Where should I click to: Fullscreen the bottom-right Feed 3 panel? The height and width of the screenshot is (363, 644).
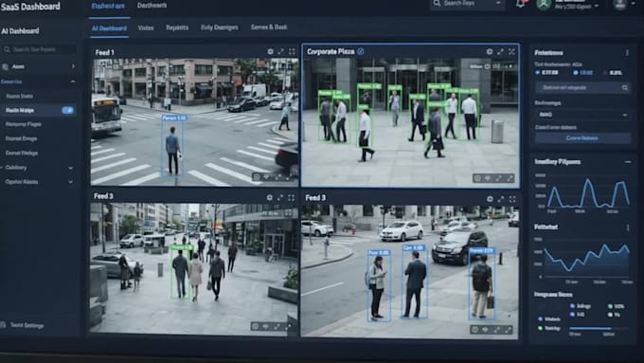pos(512,199)
